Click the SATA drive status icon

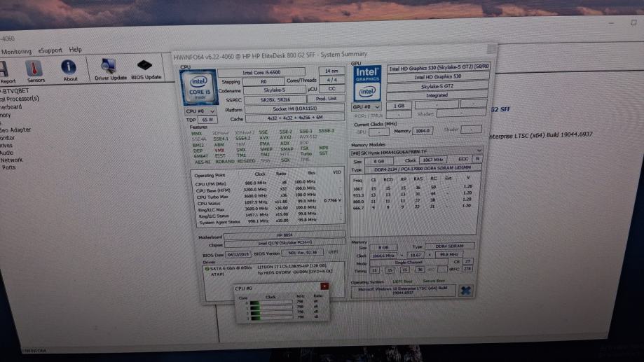click(x=207, y=269)
